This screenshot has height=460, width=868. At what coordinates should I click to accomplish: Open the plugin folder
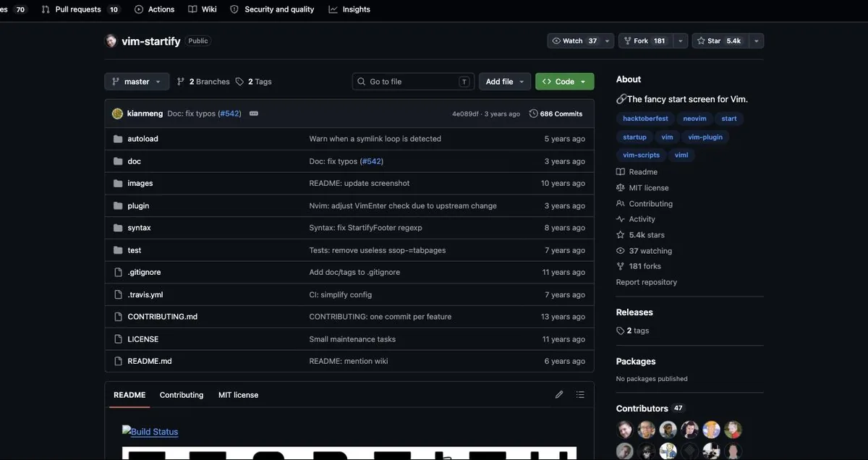(x=138, y=206)
